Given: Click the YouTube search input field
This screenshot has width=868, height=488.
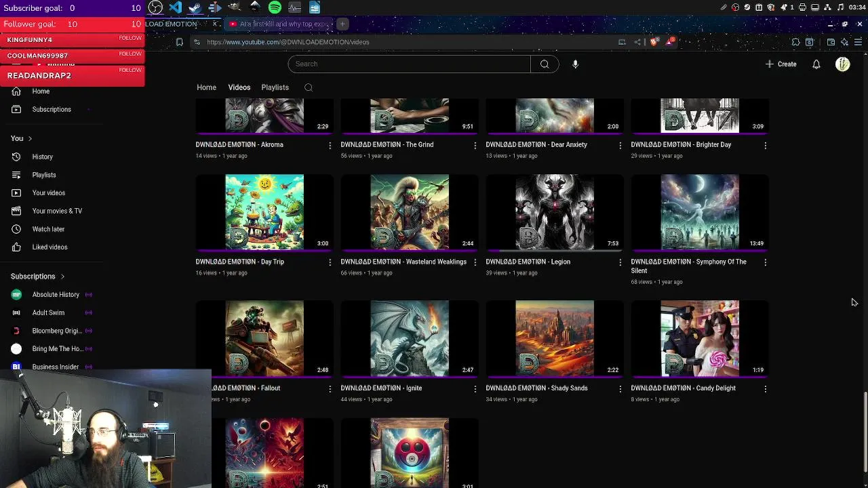Looking at the screenshot, I should click(x=409, y=64).
